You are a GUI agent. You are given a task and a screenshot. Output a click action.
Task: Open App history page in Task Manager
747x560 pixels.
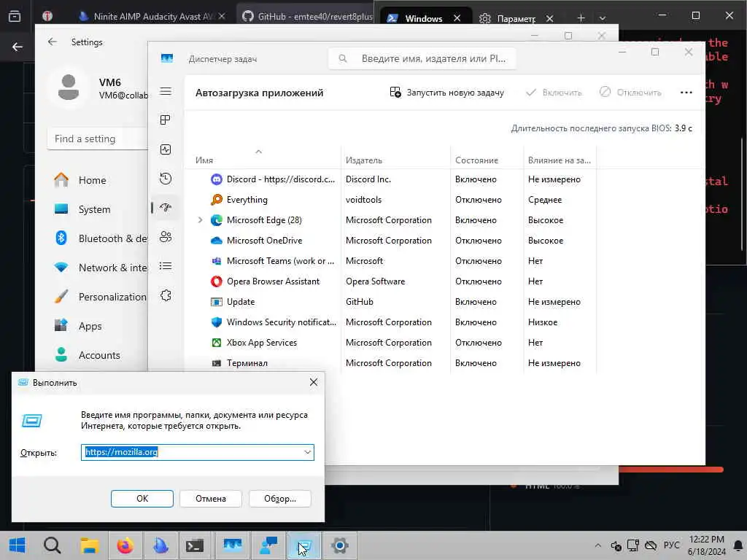pos(166,179)
